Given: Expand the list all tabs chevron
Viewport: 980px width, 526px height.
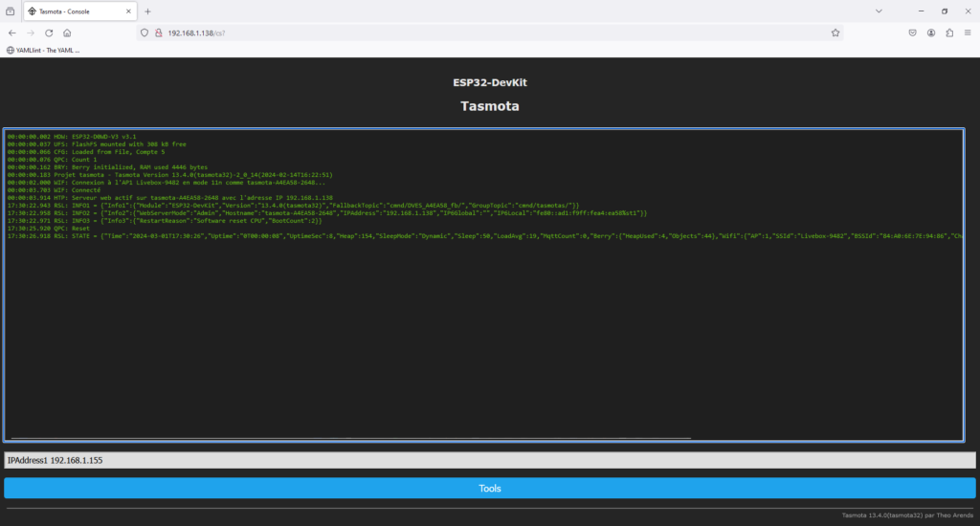Looking at the screenshot, I should pyautogui.click(x=879, y=11).
